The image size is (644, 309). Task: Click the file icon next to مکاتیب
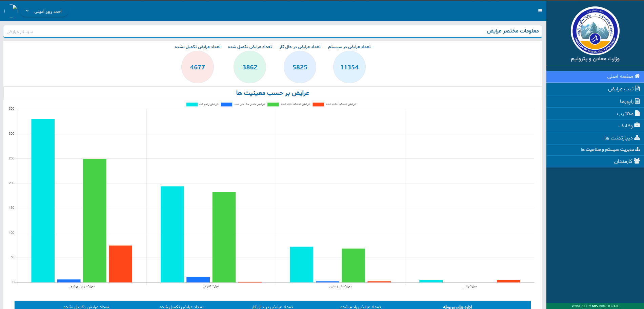tap(637, 113)
